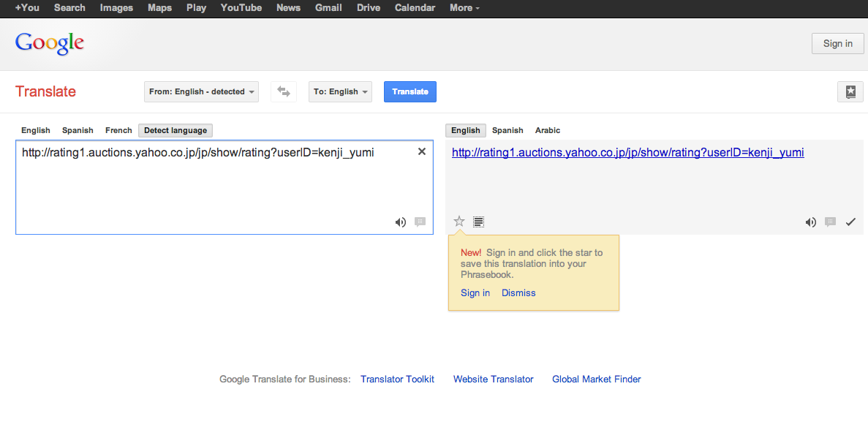Select Arabic as target language
The width and height of the screenshot is (868, 438).
[x=548, y=130]
